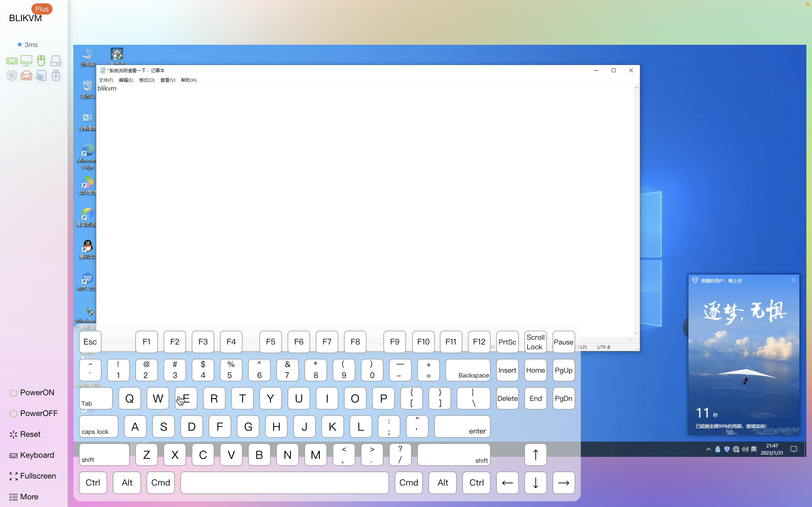Click the USB power icon
812x507 pixels.
tap(56, 75)
